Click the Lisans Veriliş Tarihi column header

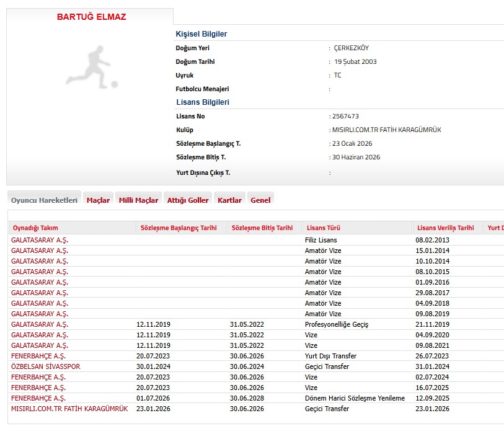[446, 228]
